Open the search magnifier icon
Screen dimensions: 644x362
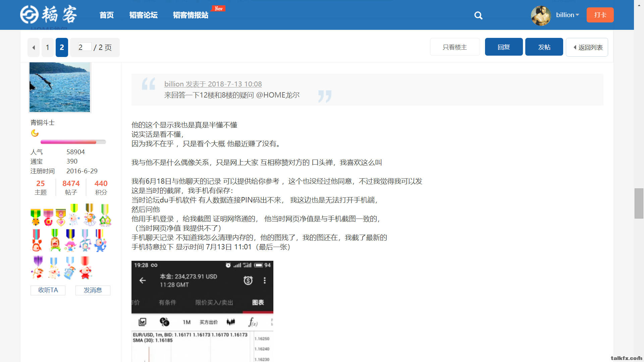tap(478, 15)
